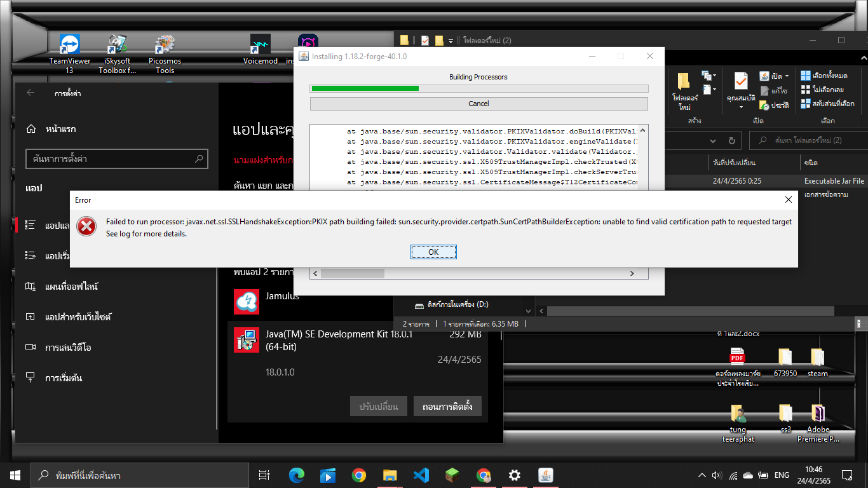
Task: Open iSkysoft Toolbox desktop shortcut
Action: coord(118,54)
